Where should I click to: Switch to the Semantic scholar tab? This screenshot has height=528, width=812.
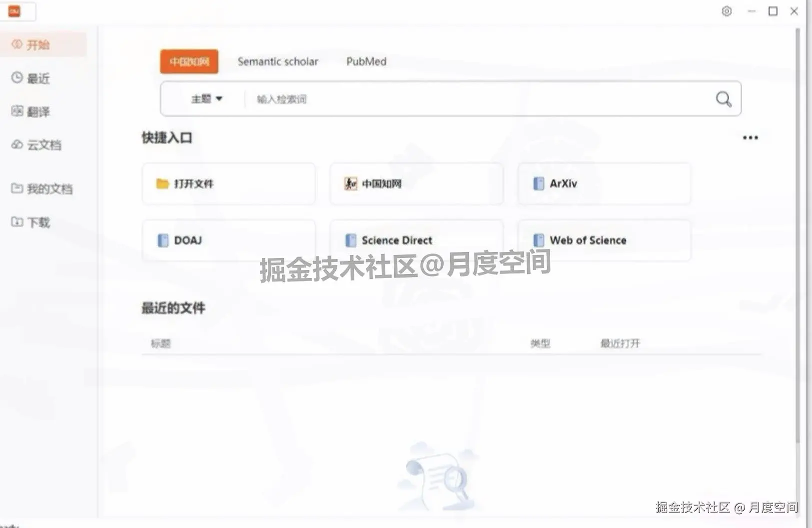[x=278, y=61]
